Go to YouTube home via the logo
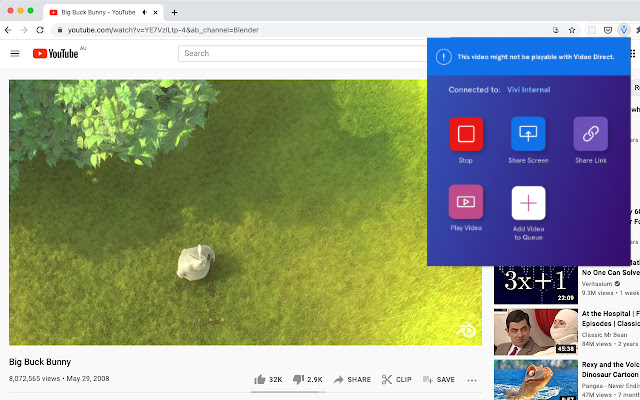The image size is (640, 400). (56, 53)
